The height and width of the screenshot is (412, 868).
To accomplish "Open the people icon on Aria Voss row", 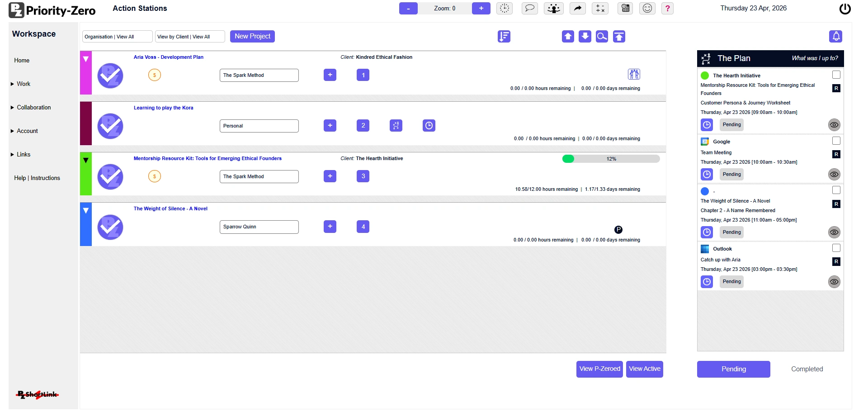I will (634, 74).
